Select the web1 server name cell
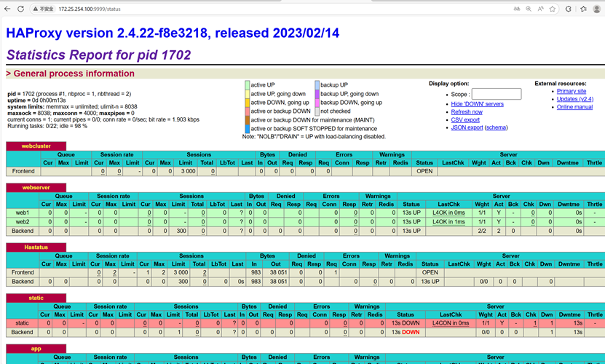This screenshot has height=364, width=605. click(23, 213)
